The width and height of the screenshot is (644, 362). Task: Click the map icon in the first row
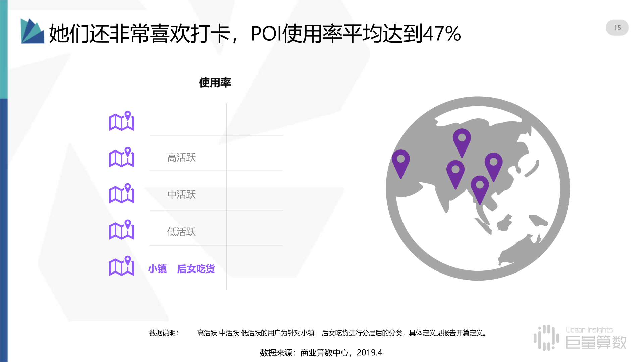point(121,121)
